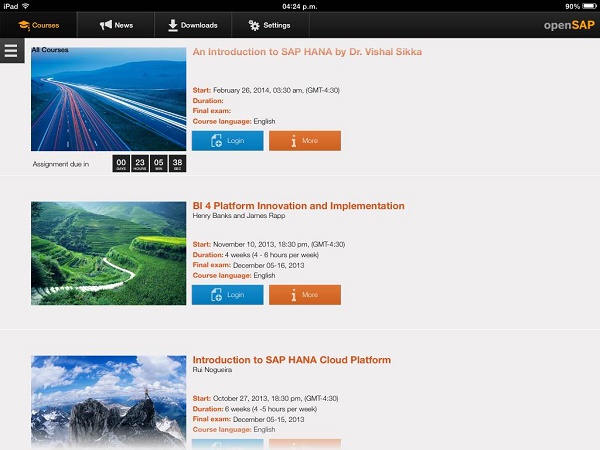Tap the countdown minutes box showing 05

tap(158, 164)
